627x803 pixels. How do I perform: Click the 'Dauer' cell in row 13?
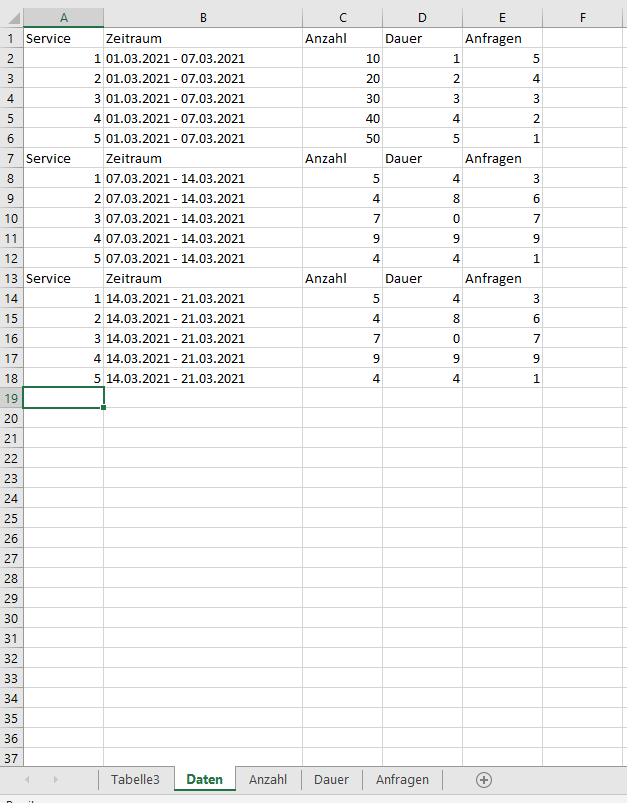pos(422,278)
